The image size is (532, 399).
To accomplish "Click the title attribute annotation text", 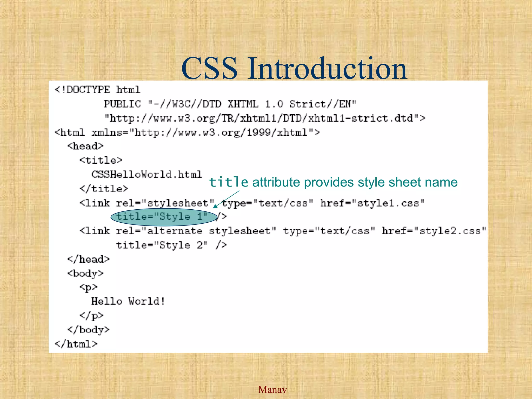I will point(333,182).
